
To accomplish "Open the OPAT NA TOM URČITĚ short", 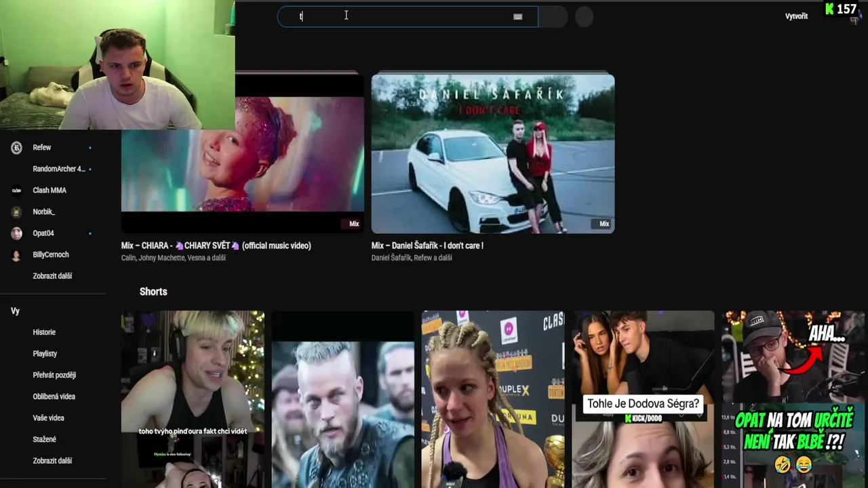I will point(793,399).
